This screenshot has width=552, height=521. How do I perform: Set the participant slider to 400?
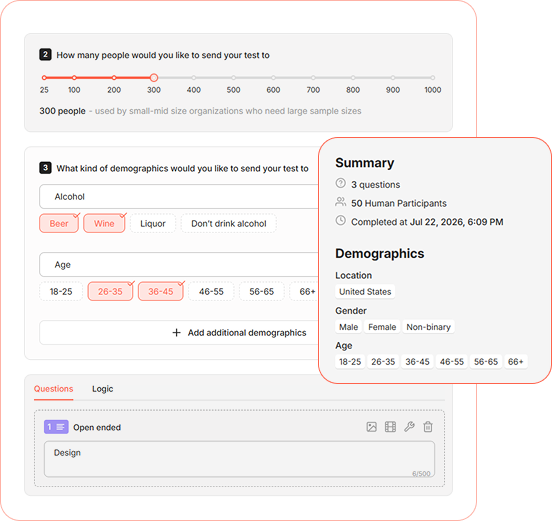point(194,77)
